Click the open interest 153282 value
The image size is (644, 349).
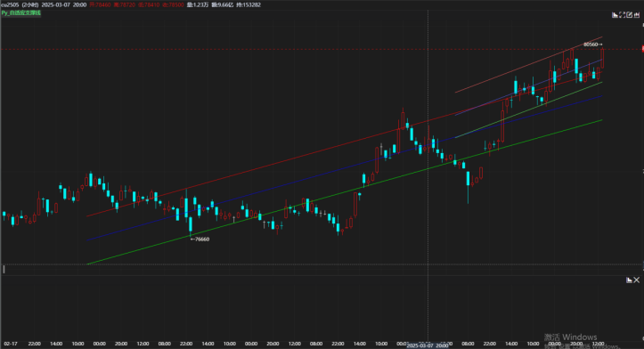coord(249,5)
